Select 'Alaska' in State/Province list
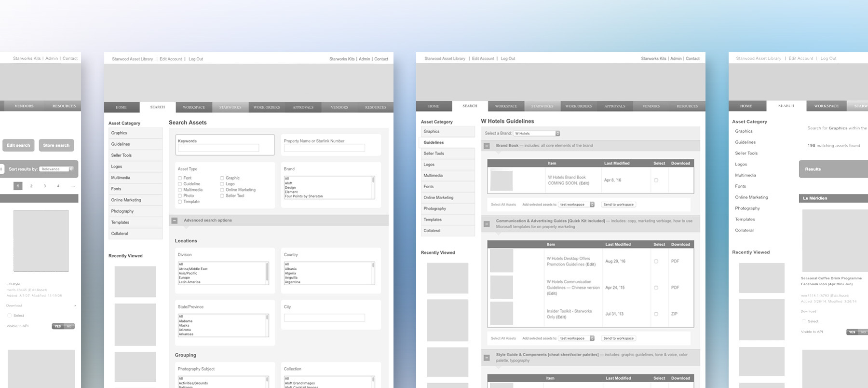This screenshot has height=388, width=868. (185, 326)
